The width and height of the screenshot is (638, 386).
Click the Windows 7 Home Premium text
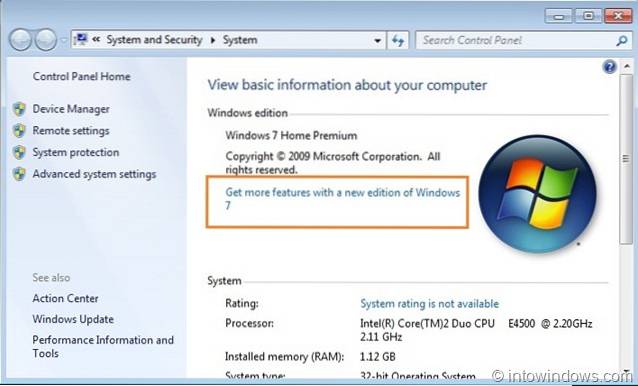click(291, 135)
